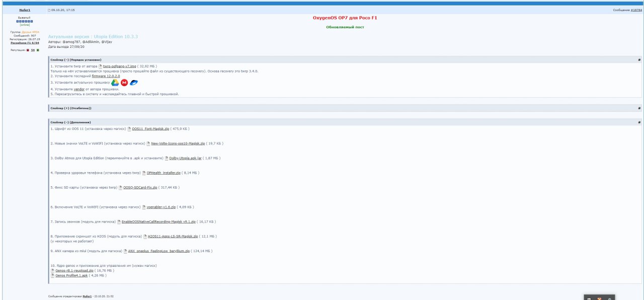Open Nufer1 author profile link at top

(25, 10)
